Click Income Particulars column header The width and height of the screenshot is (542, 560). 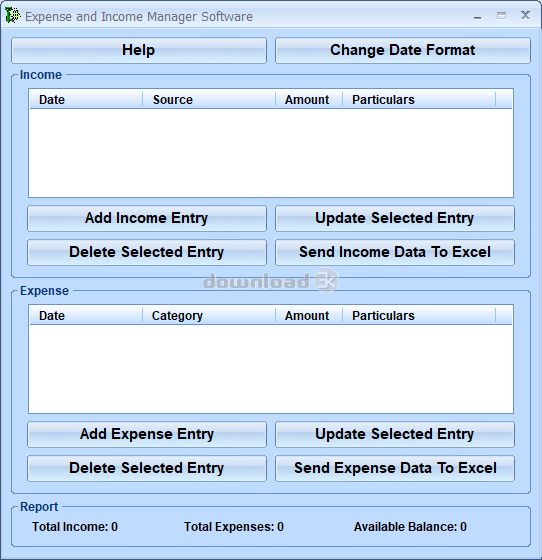click(419, 99)
